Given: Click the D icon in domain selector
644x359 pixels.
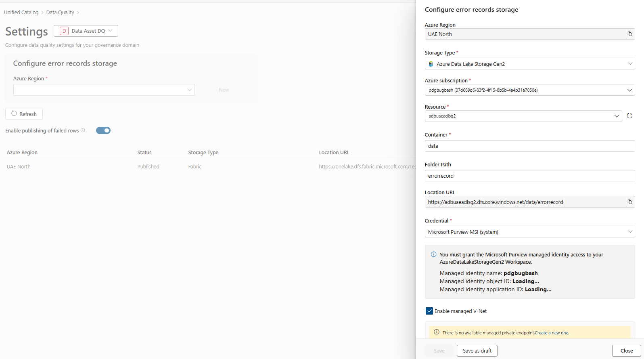Looking at the screenshot, I should click(x=64, y=31).
